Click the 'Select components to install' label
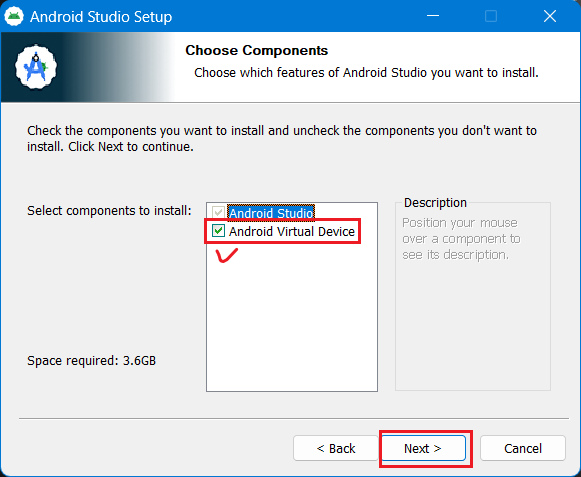This screenshot has height=477, width=581. click(109, 211)
